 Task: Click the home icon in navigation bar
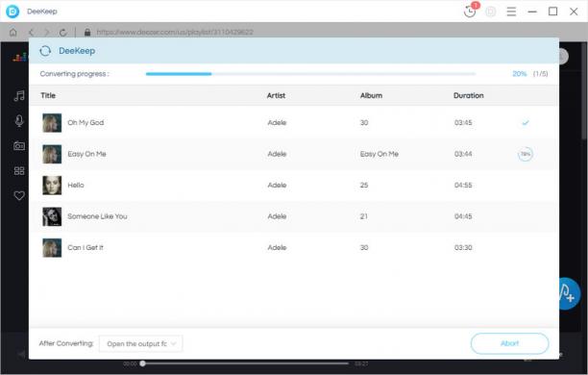tap(12, 33)
